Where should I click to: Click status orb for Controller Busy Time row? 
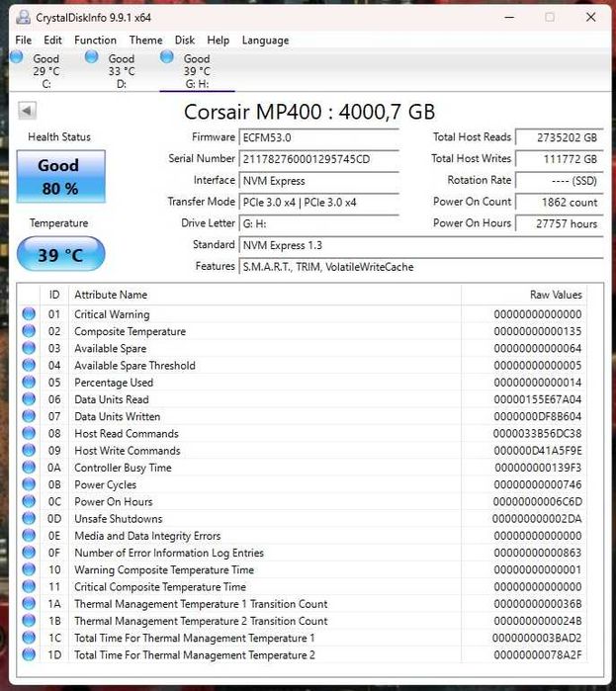29,468
